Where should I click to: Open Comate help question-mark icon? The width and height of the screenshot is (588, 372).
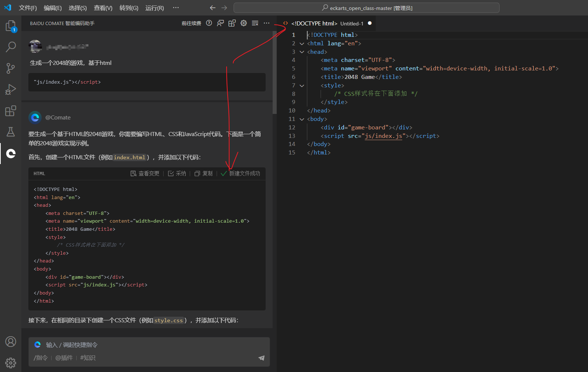tap(209, 23)
